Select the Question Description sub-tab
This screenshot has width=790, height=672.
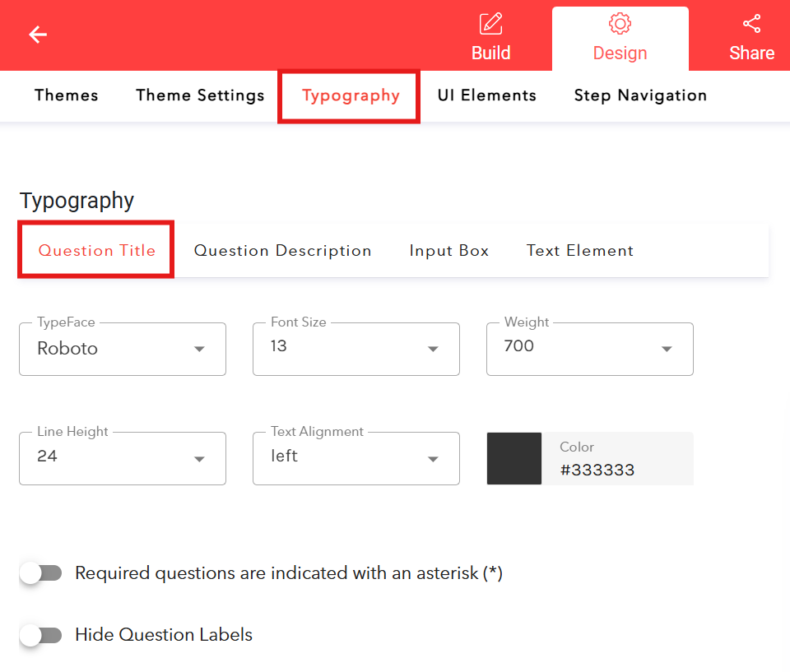[x=282, y=251]
